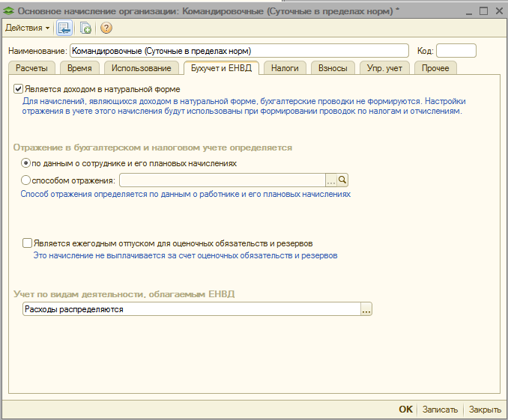This screenshot has width=508, height=420.
Task: Click the 1C application icon in title bar
Action: click(9, 9)
